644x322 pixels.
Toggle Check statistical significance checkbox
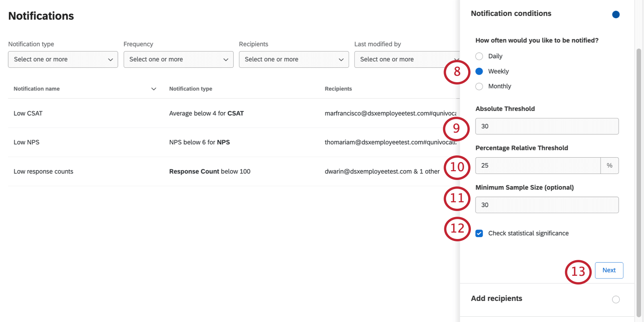pyautogui.click(x=479, y=233)
